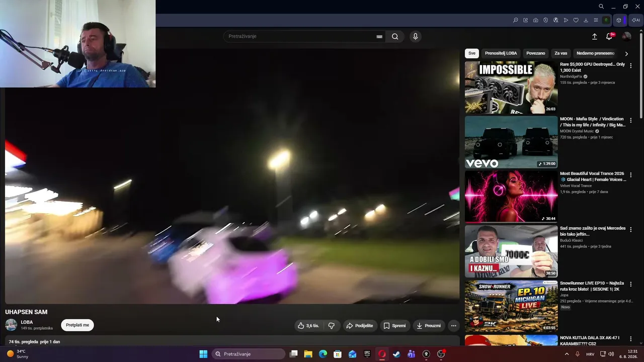Image resolution: width=644 pixels, height=362 pixels.
Task: Open 'Rare $5,000 GPU Destroyed' video title
Action: 592,67
